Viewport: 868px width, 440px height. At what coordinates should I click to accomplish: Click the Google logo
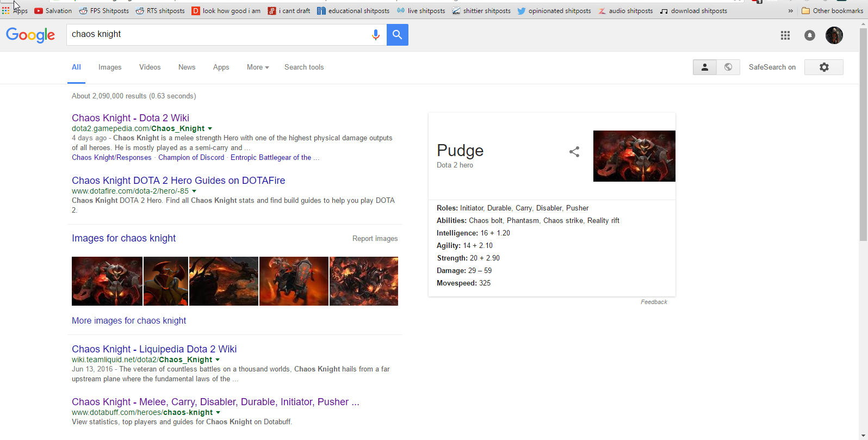click(30, 35)
